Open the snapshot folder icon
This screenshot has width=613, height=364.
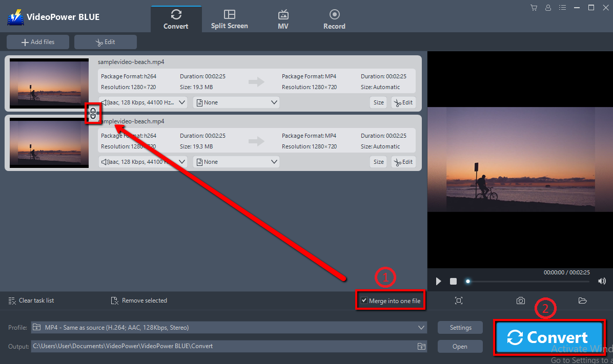tap(582, 301)
